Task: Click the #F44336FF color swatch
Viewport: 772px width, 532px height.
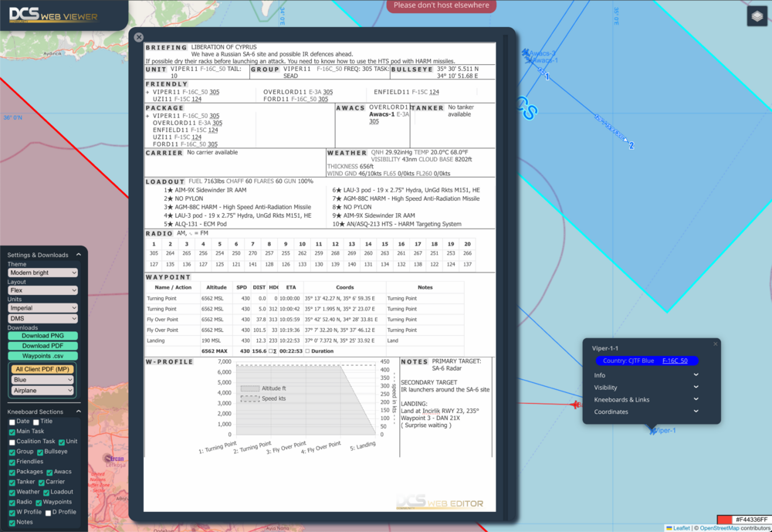Action: point(724,519)
